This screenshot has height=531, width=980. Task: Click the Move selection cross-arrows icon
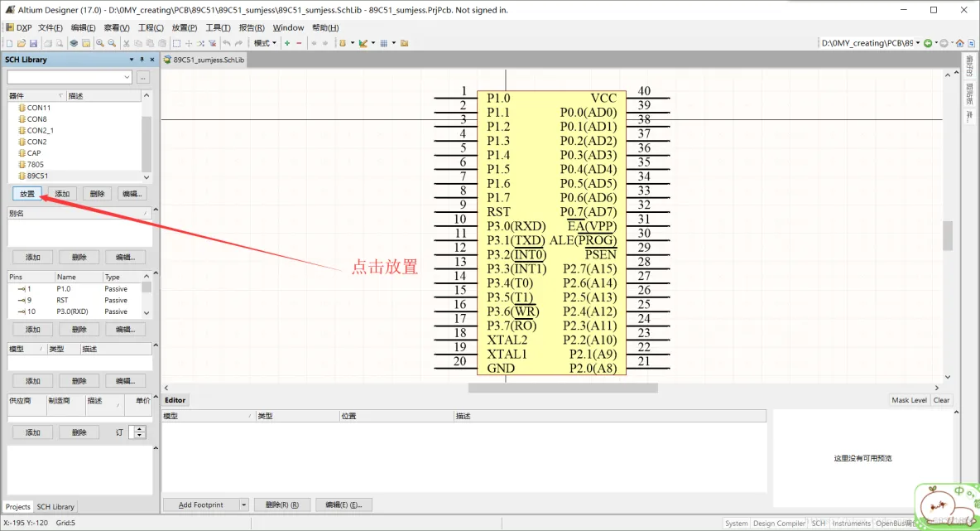coord(189,43)
